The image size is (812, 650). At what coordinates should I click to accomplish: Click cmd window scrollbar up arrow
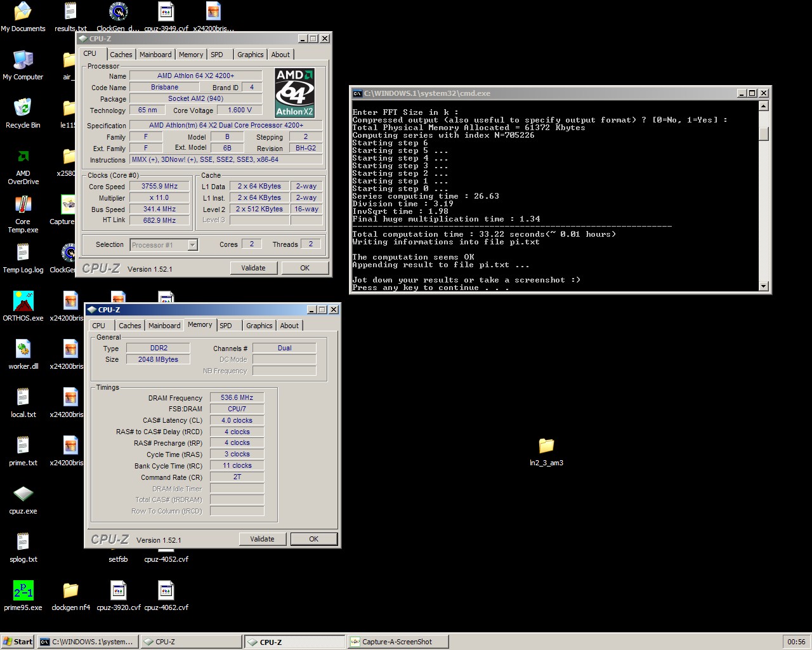click(764, 106)
